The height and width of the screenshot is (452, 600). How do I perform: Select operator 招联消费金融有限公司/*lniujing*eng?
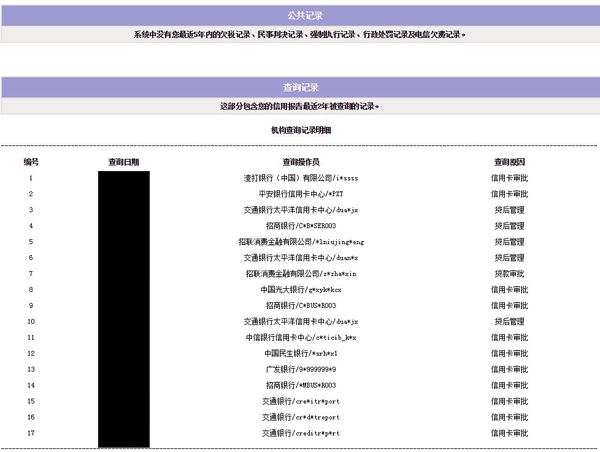(301, 242)
